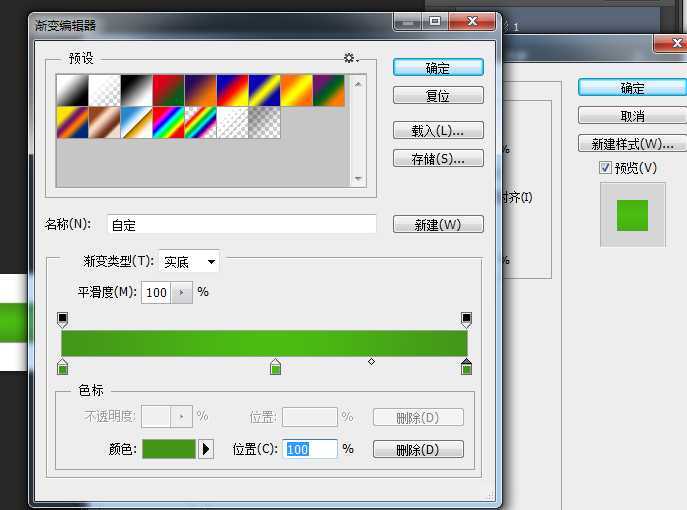The height and width of the screenshot is (510, 687).
Task: Click the 存储(S)... save button
Action: pos(438,158)
